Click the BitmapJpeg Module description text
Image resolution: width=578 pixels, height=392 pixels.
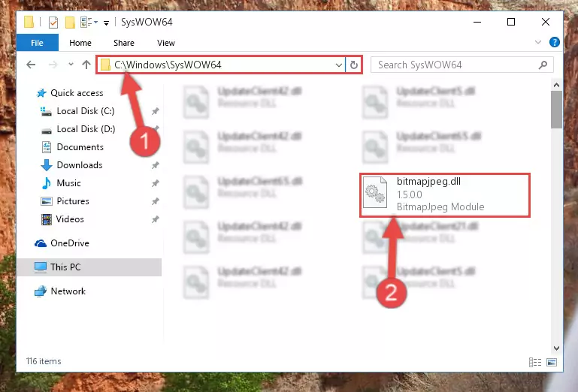pos(440,207)
